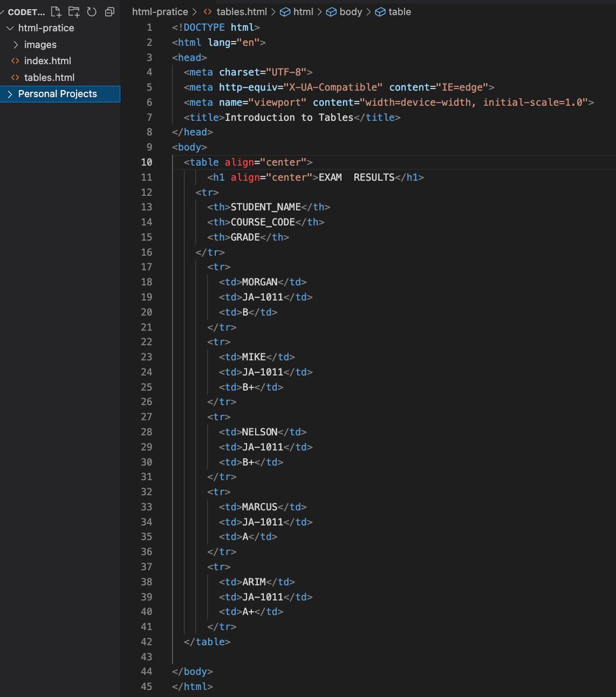Click line number 1 in the gutter
This screenshot has width=616, height=697.
point(150,27)
